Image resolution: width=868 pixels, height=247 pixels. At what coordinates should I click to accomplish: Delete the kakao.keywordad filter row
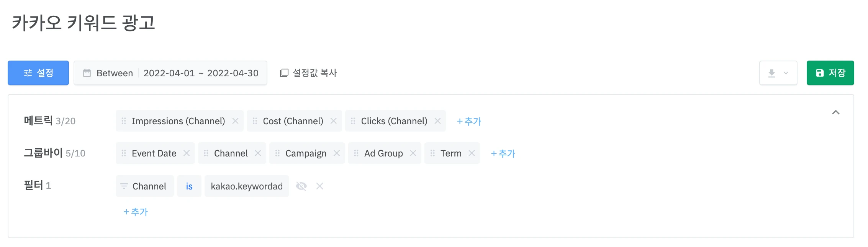(x=320, y=186)
